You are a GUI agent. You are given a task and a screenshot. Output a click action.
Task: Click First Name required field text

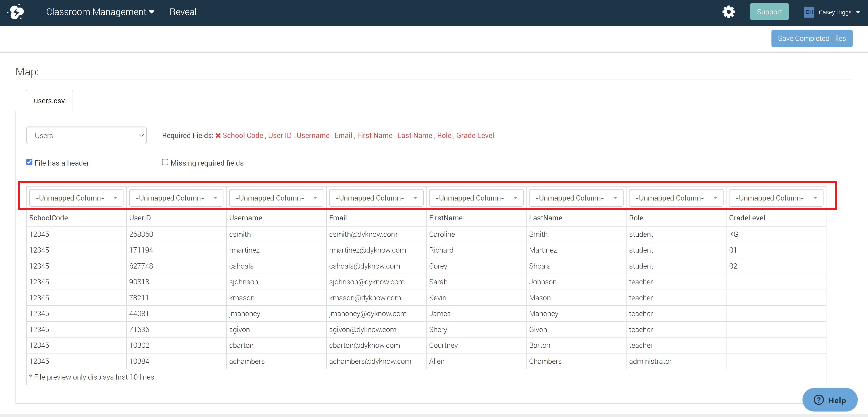point(375,135)
